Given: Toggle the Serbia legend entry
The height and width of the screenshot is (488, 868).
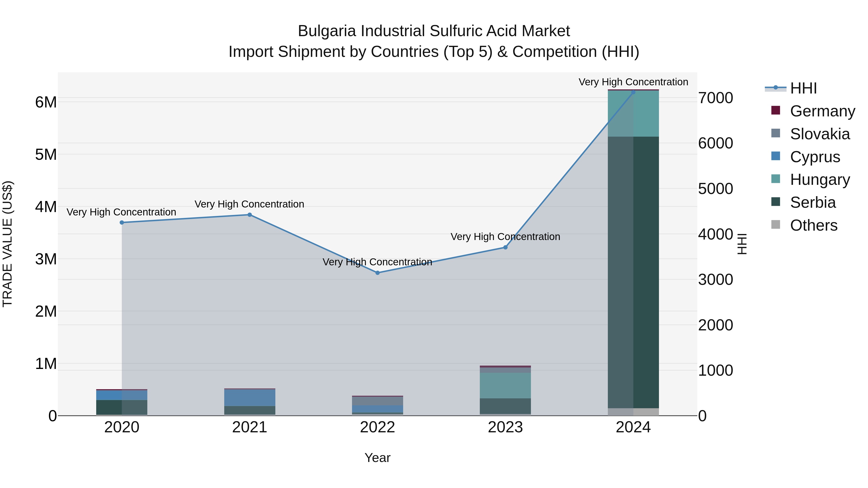Looking at the screenshot, I should pyautogui.click(x=803, y=202).
